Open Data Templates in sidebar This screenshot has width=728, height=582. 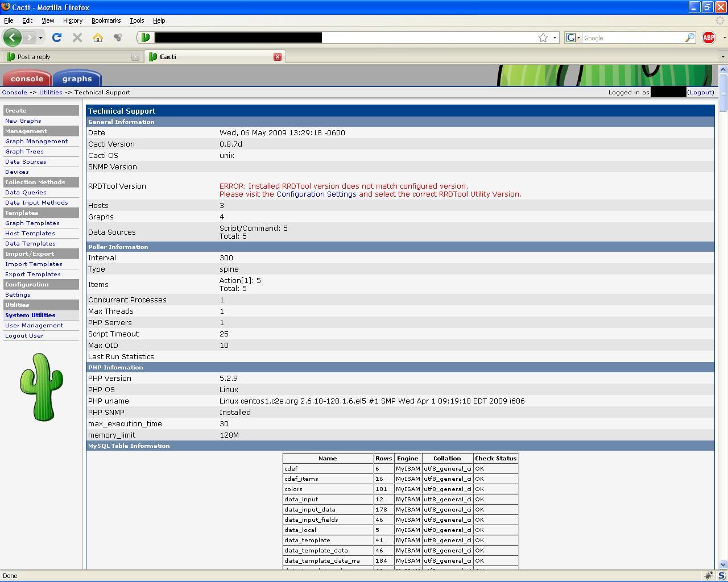click(x=30, y=243)
